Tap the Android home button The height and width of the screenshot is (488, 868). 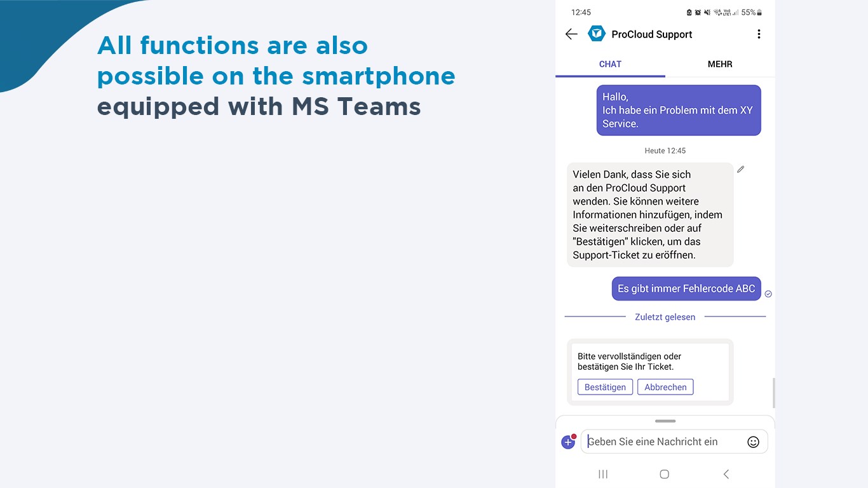point(665,474)
